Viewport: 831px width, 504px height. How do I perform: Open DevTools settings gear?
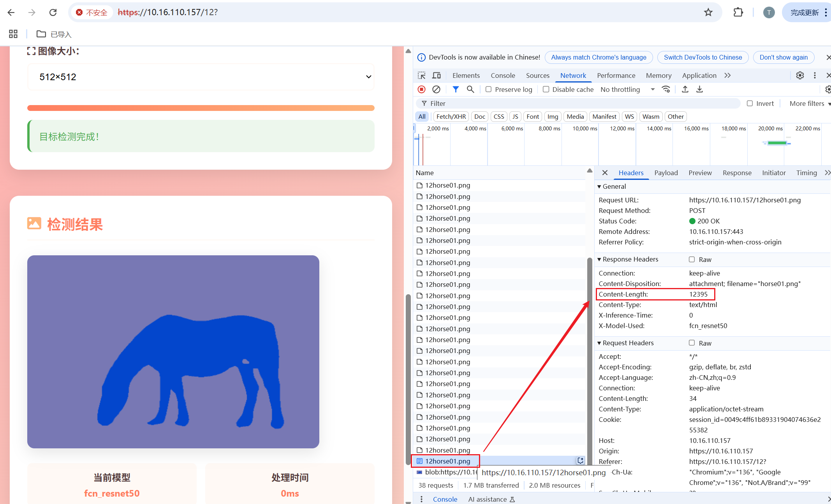(x=800, y=76)
